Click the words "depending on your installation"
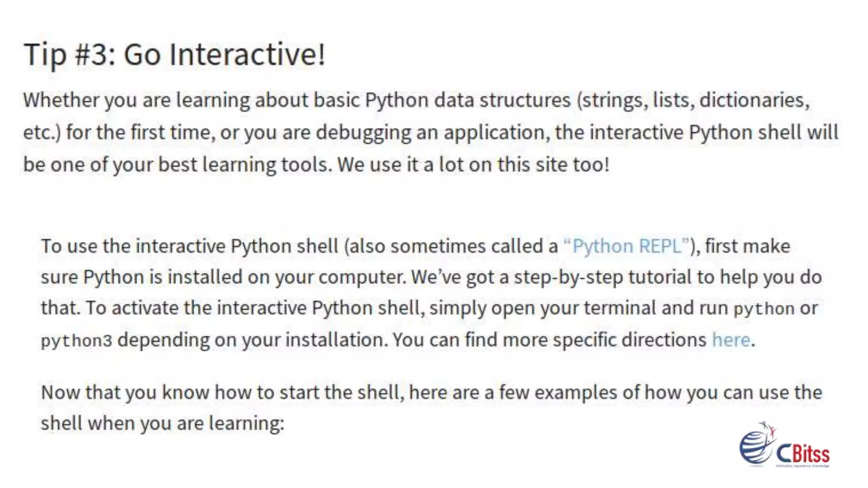868x488 pixels. click(x=252, y=340)
